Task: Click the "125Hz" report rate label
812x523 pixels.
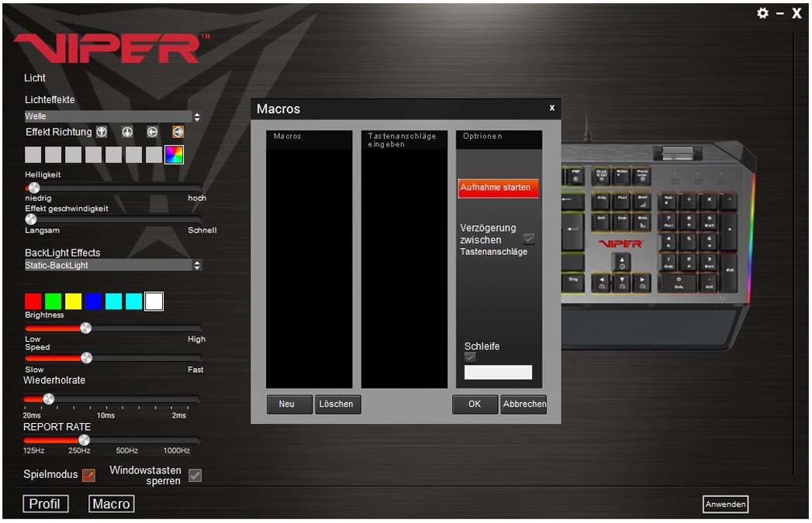Action: coord(33,451)
